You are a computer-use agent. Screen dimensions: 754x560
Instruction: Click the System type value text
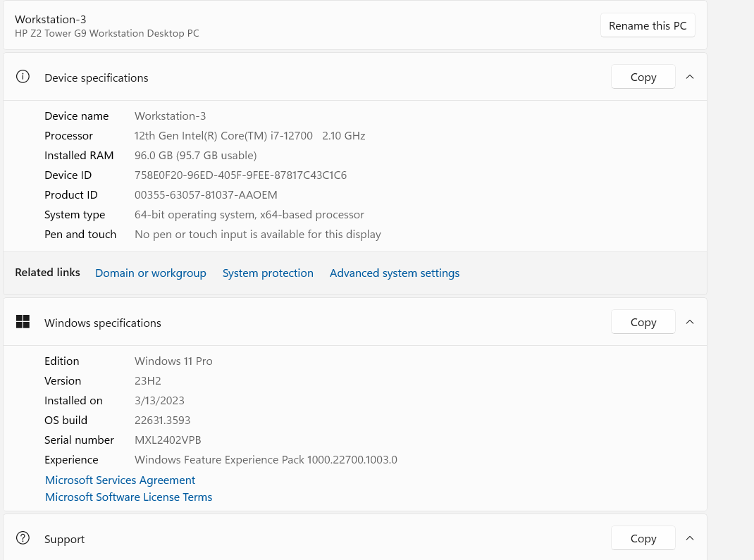point(249,214)
